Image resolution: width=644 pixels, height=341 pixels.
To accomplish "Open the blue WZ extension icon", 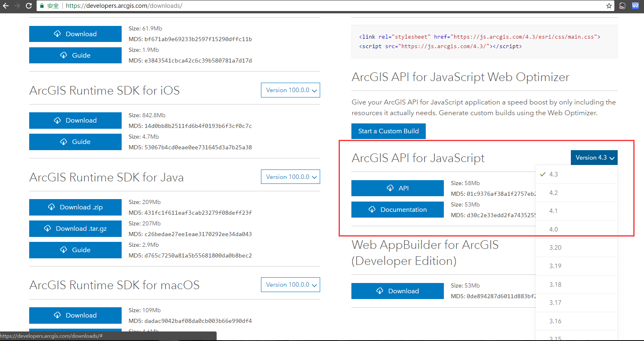I will pos(635,6).
